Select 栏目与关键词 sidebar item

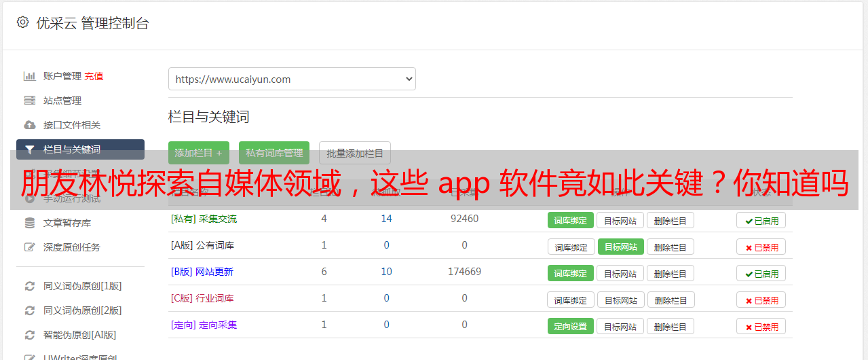coord(80,149)
